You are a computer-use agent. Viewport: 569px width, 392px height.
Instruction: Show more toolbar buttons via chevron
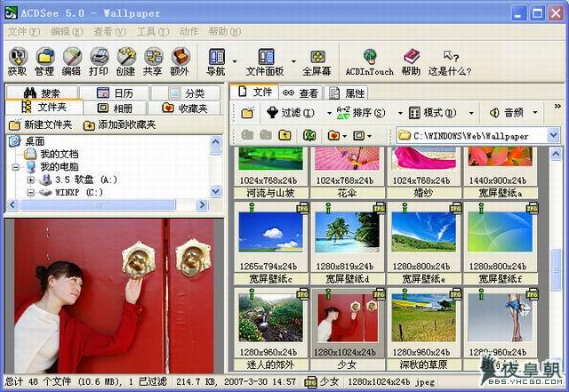(557, 107)
